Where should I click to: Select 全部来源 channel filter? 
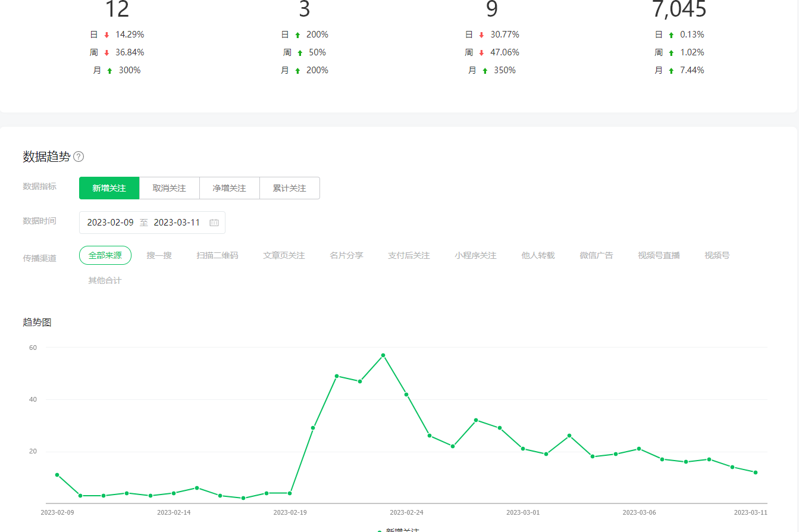pyautogui.click(x=105, y=255)
